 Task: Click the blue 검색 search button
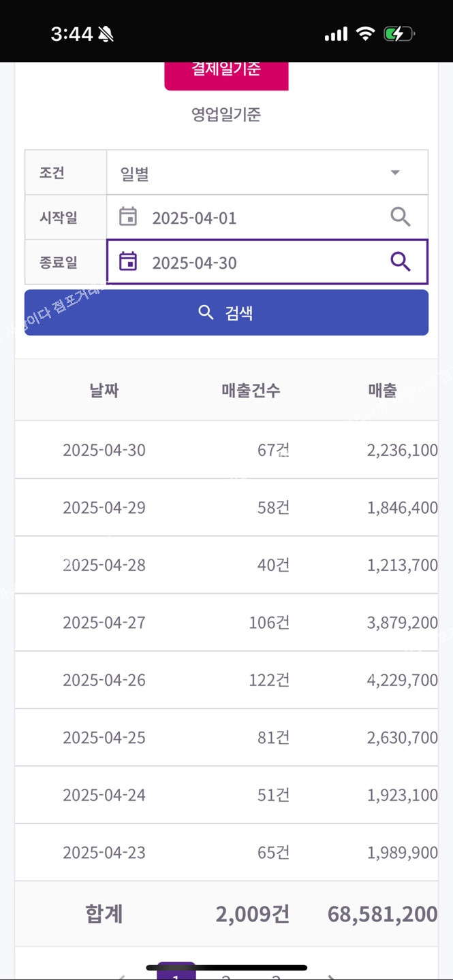coord(226,312)
